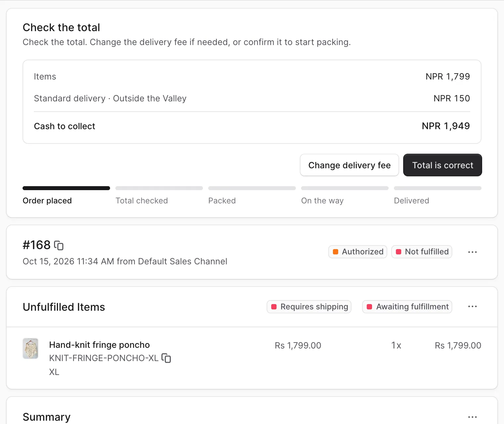Confirm with Total is correct button

pyautogui.click(x=443, y=165)
